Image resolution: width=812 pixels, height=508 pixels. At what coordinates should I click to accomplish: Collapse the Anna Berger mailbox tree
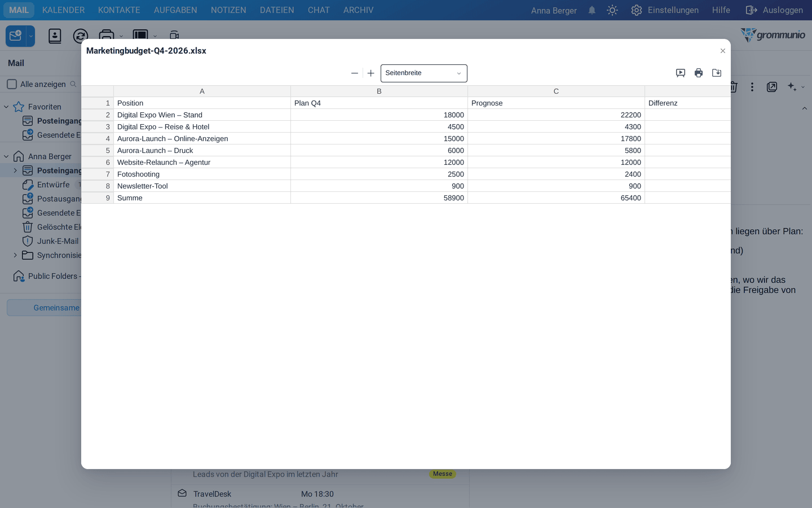tap(6, 156)
